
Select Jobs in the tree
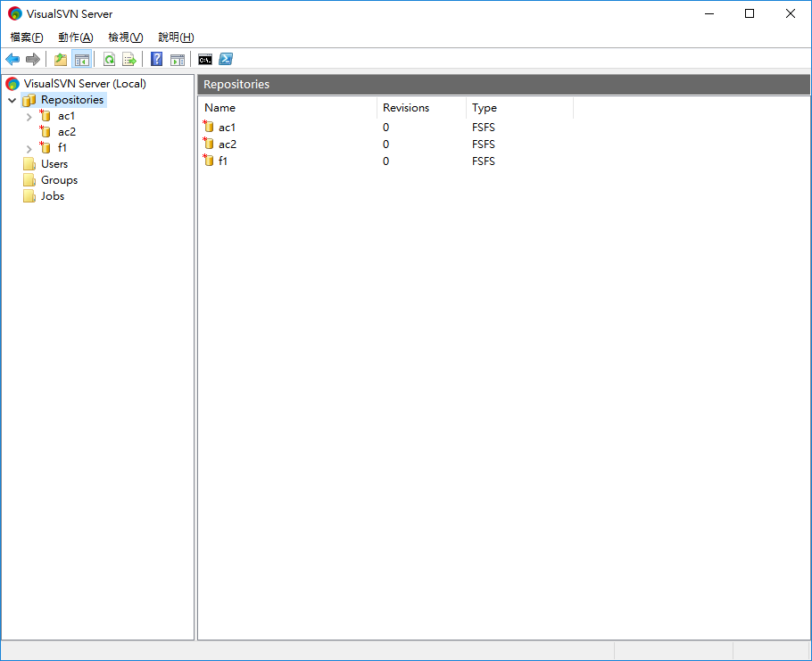[53, 196]
